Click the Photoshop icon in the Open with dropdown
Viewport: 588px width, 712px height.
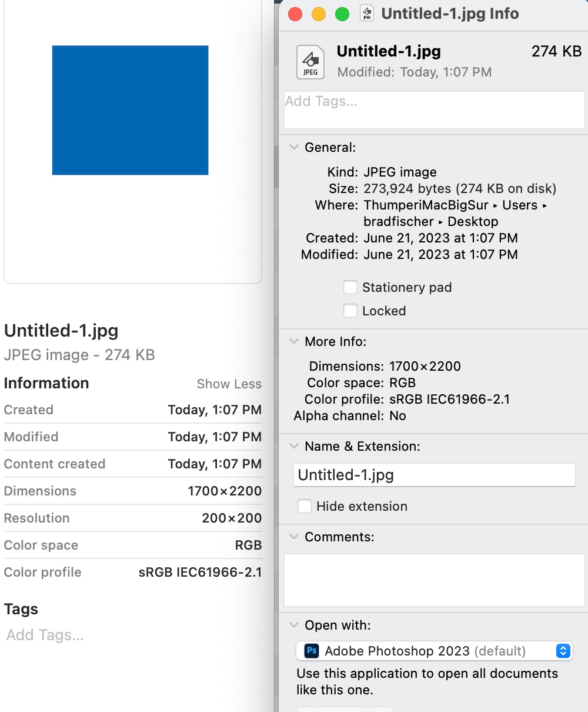[312, 651]
